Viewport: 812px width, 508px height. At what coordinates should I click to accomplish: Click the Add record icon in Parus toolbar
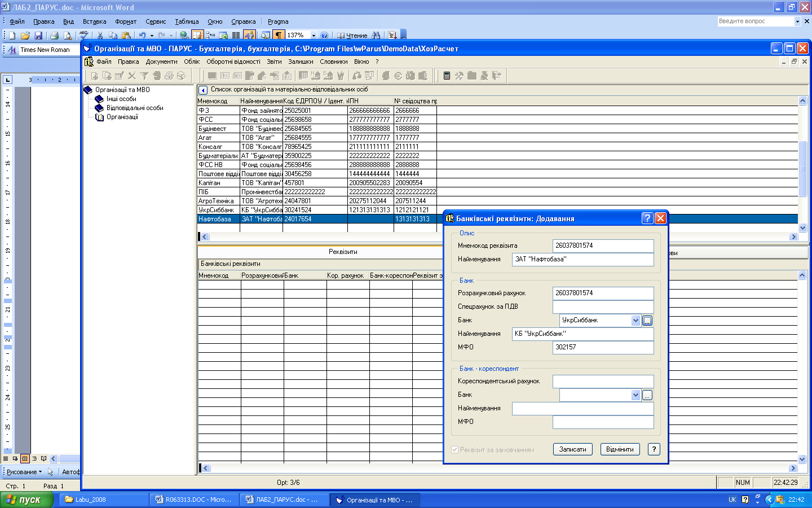click(x=95, y=76)
